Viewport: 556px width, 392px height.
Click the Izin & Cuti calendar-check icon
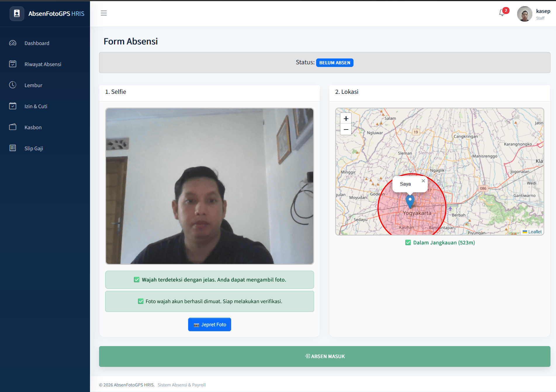pos(13,106)
